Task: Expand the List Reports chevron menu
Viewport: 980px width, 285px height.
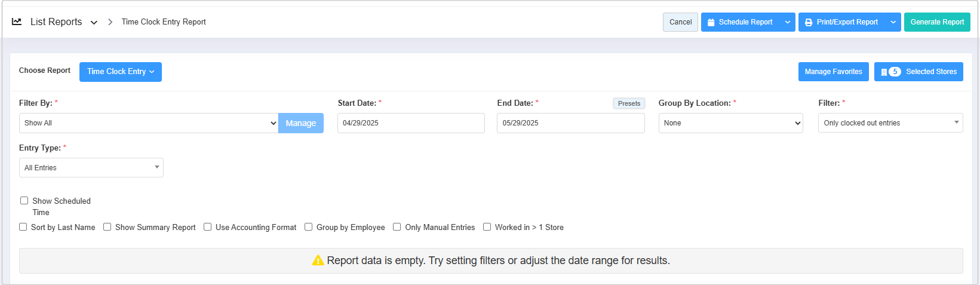Action: click(x=94, y=23)
